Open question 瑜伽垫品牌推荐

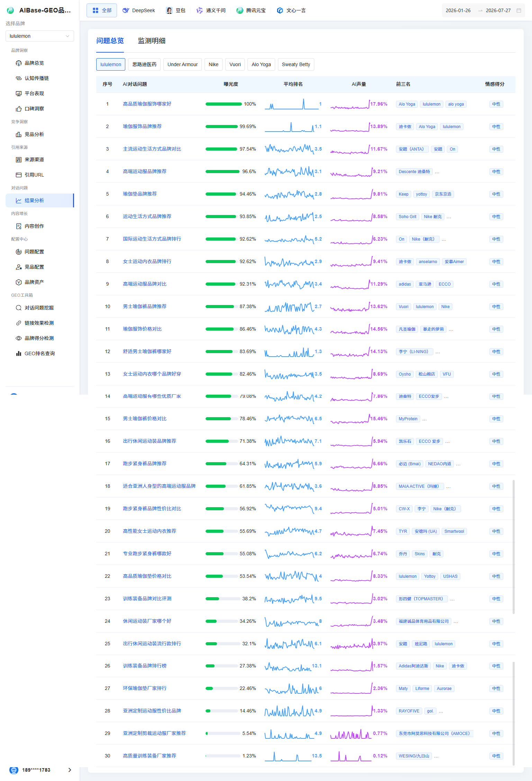pyautogui.click(x=140, y=194)
